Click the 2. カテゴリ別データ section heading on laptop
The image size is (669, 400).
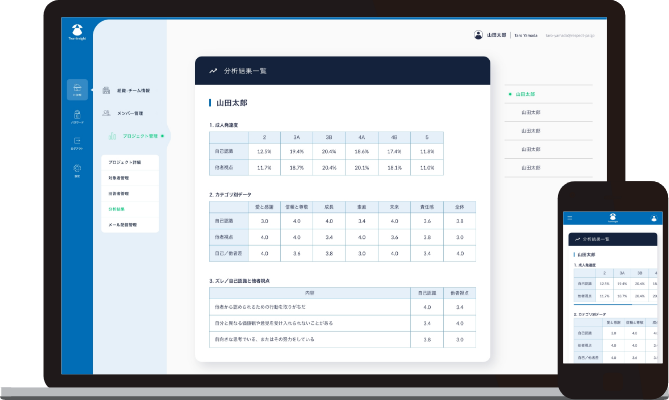(230, 194)
